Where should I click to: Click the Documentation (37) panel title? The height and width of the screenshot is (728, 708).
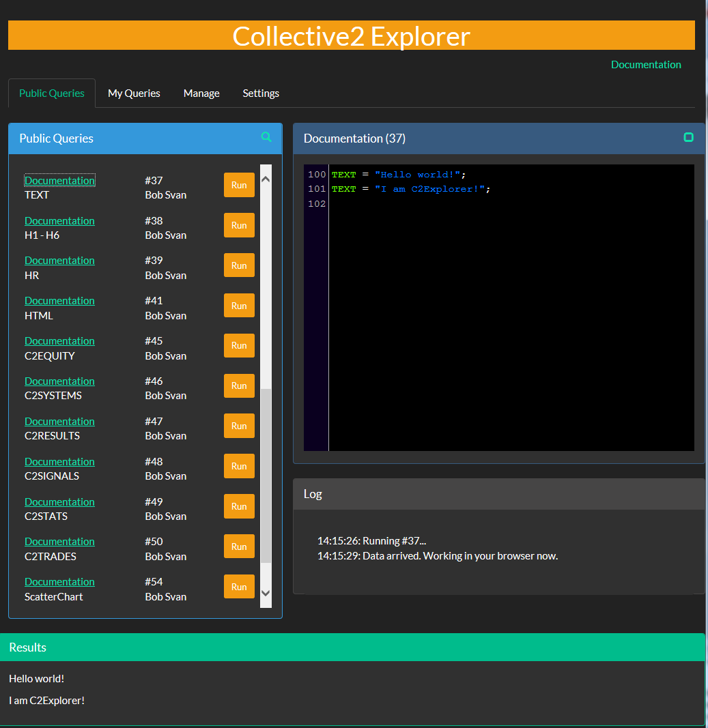pos(354,139)
